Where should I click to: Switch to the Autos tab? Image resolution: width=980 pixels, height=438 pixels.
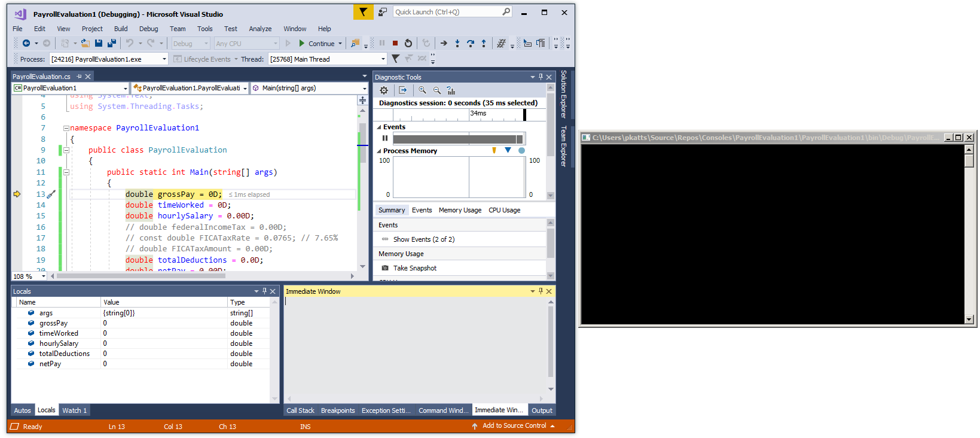(22, 410)
